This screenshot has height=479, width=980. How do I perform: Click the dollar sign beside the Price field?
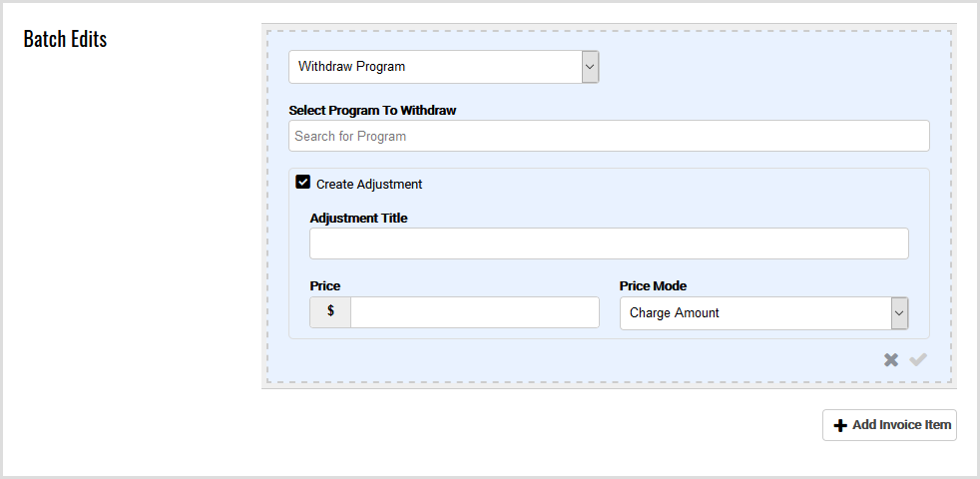330,311
